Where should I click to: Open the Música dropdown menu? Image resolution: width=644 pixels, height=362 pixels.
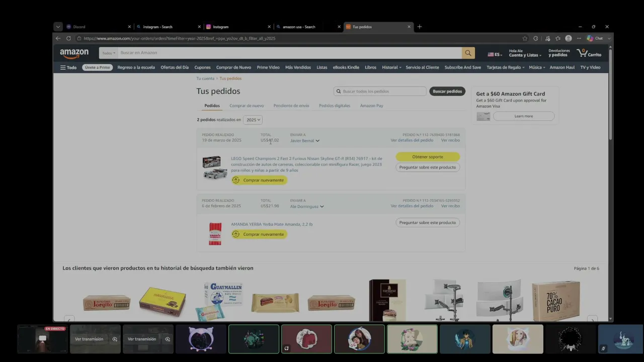click(x=537, y=67)
